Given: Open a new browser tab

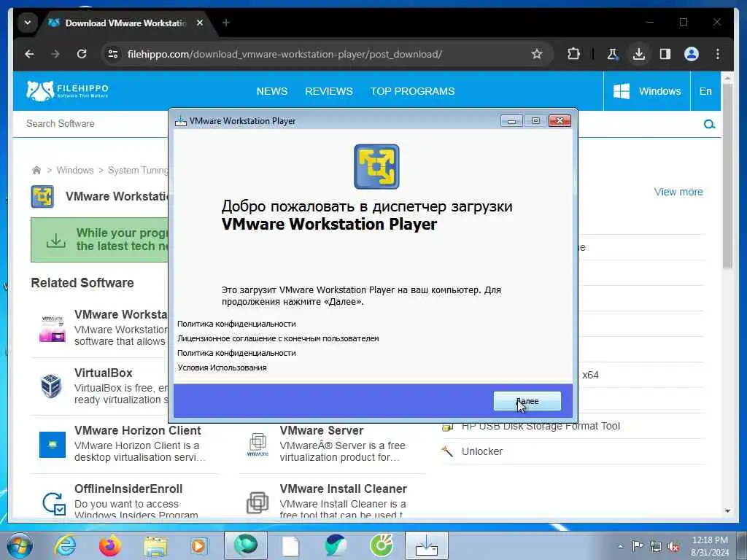Looking at the screenshot, I should click(x=226, y=23).
